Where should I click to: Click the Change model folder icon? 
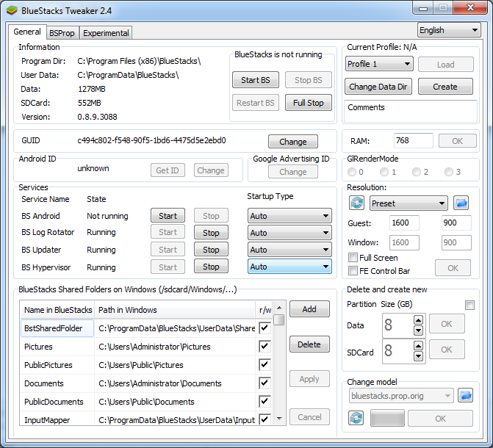[x=465, y=396]
